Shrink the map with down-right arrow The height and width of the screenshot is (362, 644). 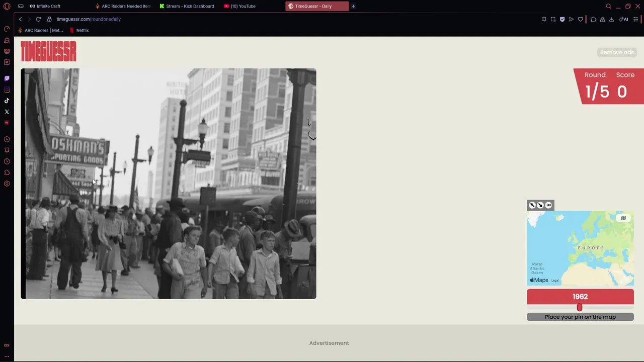[540, 205]
